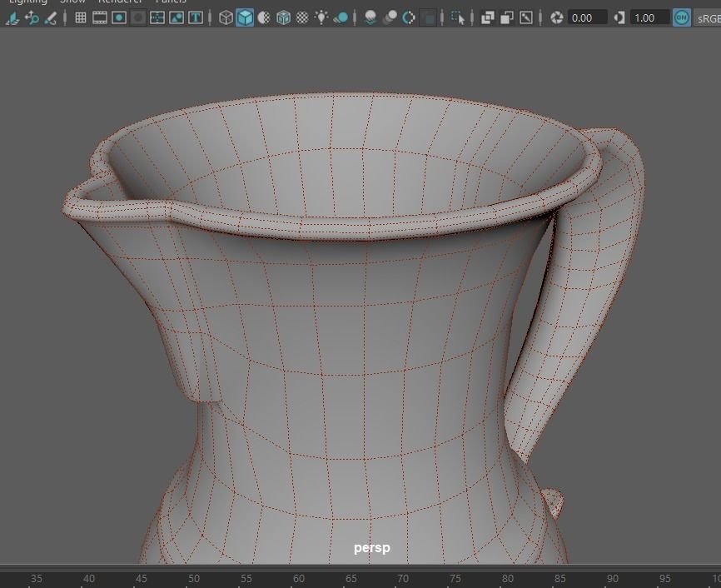Screen dimensions: 721x588
Task: Toggle the Depth of Field icon
Action: click(429, 18)
